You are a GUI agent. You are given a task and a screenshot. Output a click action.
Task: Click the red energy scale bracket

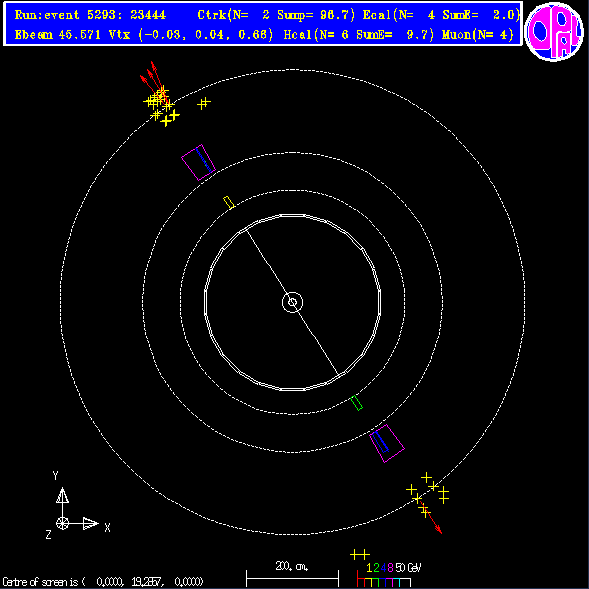pyautogui.click(x=361, y=579)
